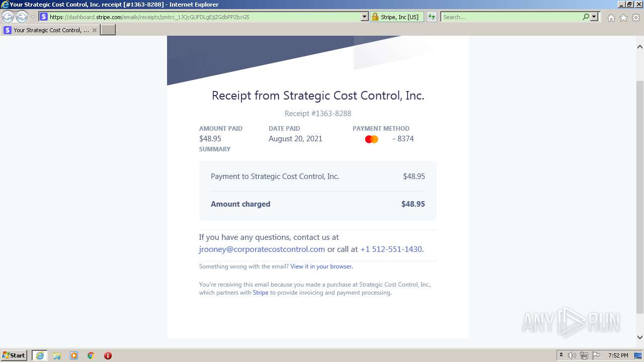
Task: Select the Strategic Cost Control receipt tab
Action: (x=50, y=30)
